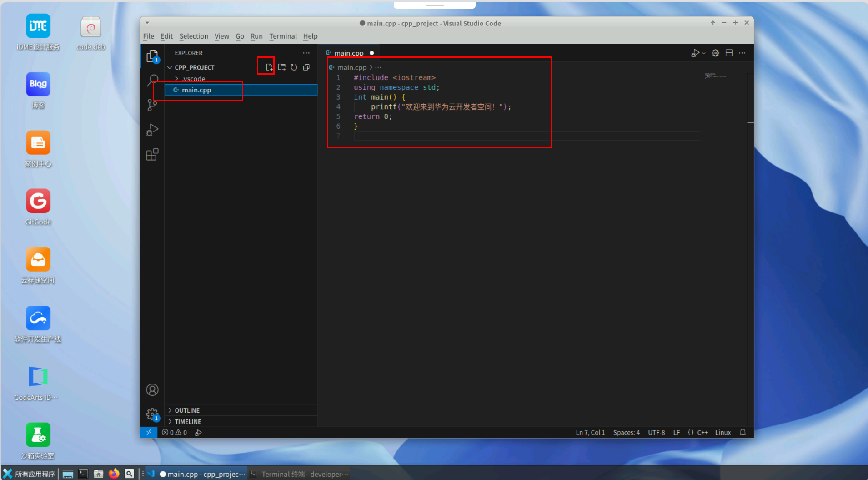The height and width of the screenshot is (480, 868).
Task: Switch to Terminal 终端 taskbar window
Action: (300, 474)
